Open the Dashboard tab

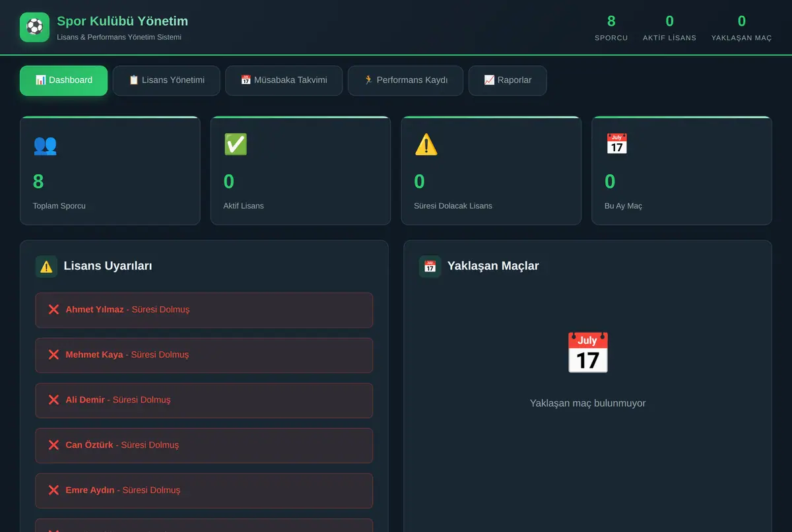coord(63,81)
